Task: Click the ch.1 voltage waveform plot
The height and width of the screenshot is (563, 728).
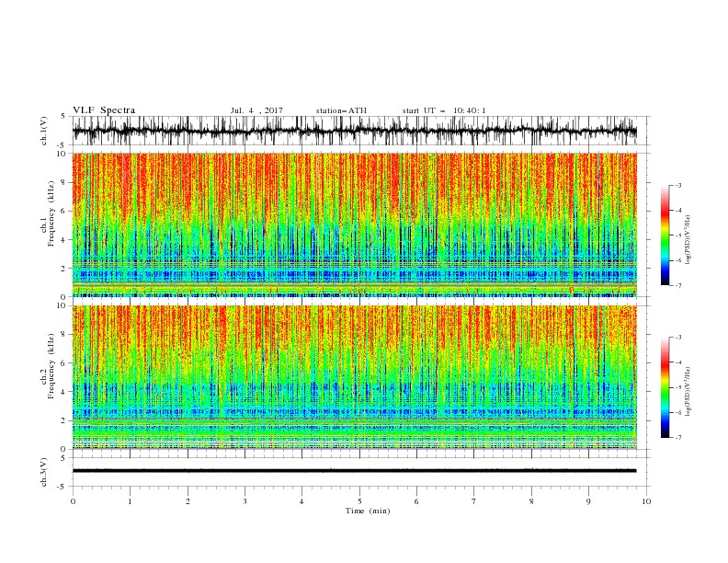Action: [354, 131]
